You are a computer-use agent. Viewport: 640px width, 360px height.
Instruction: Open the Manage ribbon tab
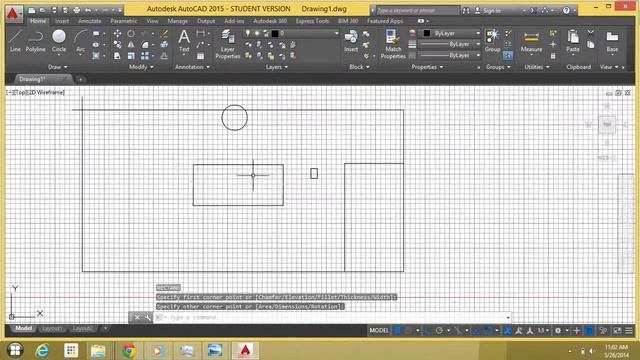click(x=178, y=21)
